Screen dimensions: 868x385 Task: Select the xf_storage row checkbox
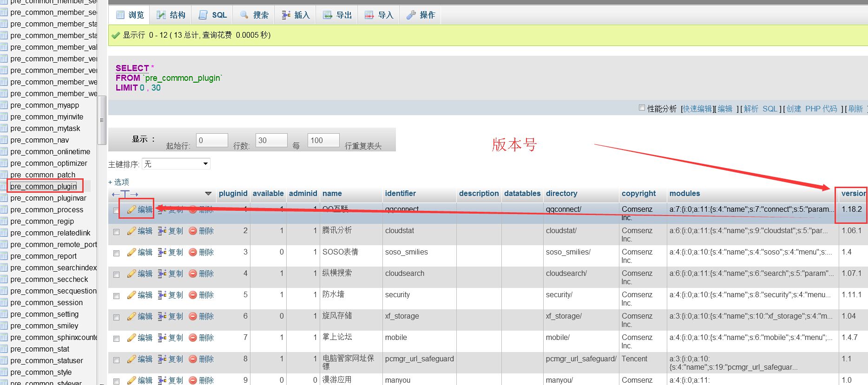click(x=116, y=317)
